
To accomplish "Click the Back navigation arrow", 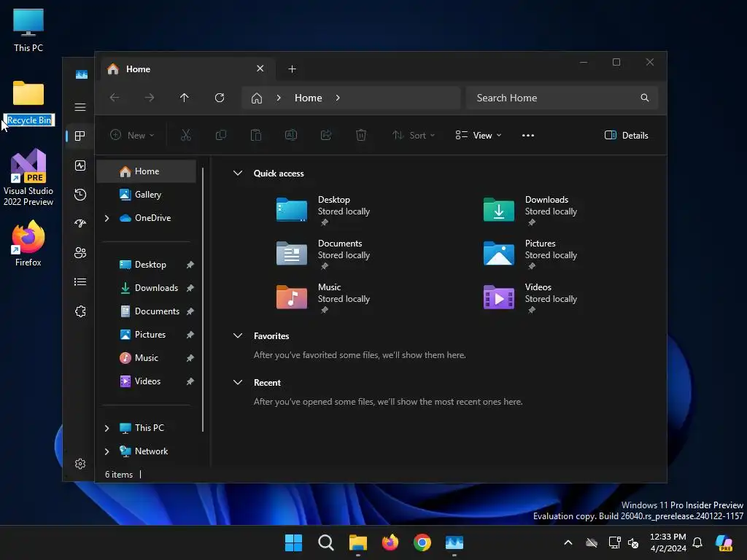I will click(115, 98).
